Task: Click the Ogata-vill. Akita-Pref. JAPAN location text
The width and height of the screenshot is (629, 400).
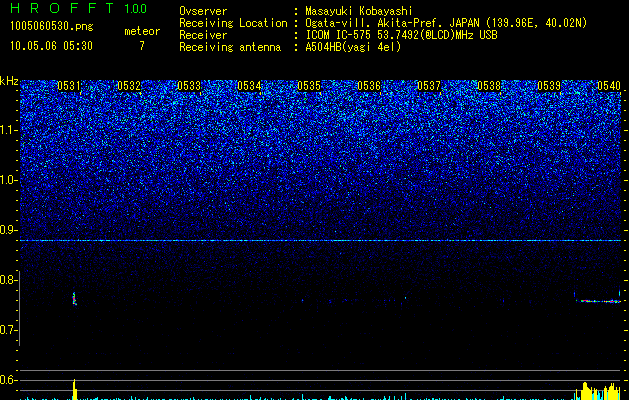Action: click(x=446, y=23)
